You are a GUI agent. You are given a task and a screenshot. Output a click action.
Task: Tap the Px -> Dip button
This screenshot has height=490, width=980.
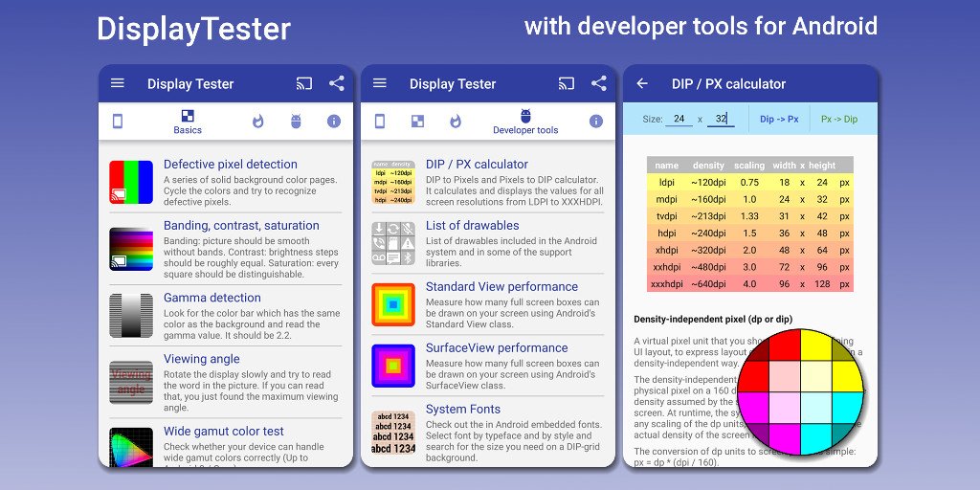pos(839,119)
